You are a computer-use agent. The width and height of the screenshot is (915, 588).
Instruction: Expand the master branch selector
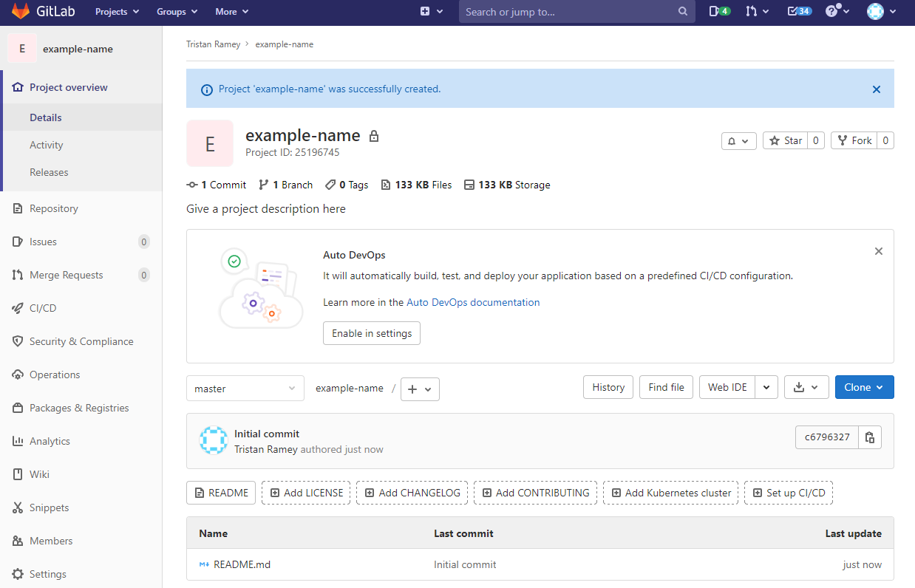click(245, 389)
